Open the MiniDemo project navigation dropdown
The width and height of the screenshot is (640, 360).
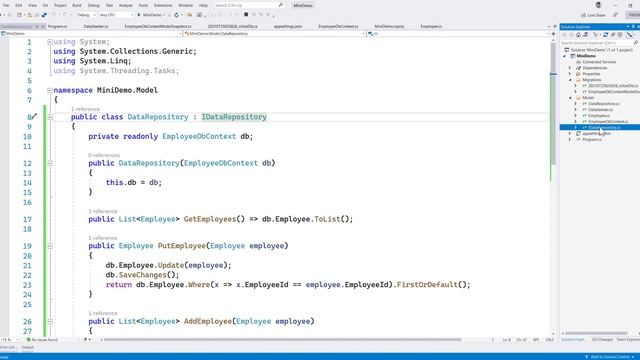91,33
